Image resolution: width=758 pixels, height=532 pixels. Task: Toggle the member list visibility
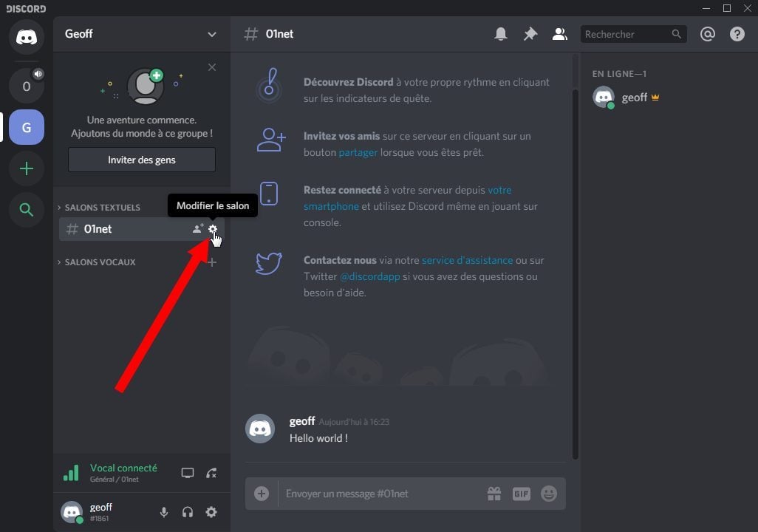560,34
